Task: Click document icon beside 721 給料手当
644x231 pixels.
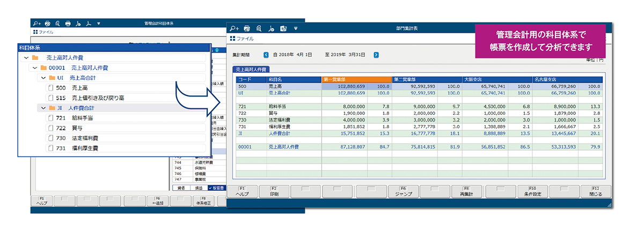Action: 51,118
